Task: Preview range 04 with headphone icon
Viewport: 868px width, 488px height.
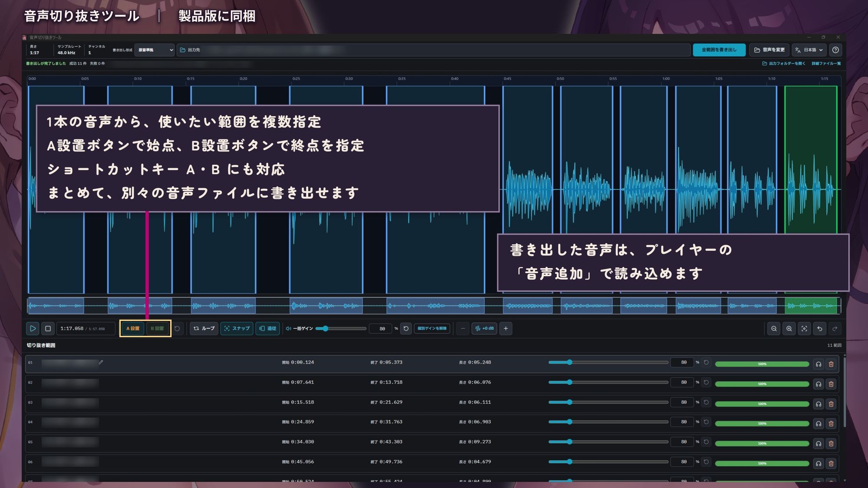Action: click(819, 423)
